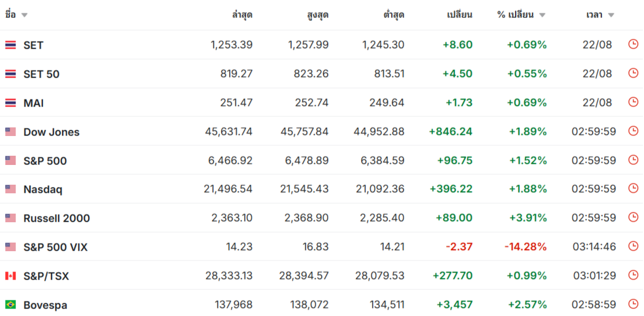Click the clock icon in SET row
Viewport: 644px width, 316px height.
[x=634, y=45]
